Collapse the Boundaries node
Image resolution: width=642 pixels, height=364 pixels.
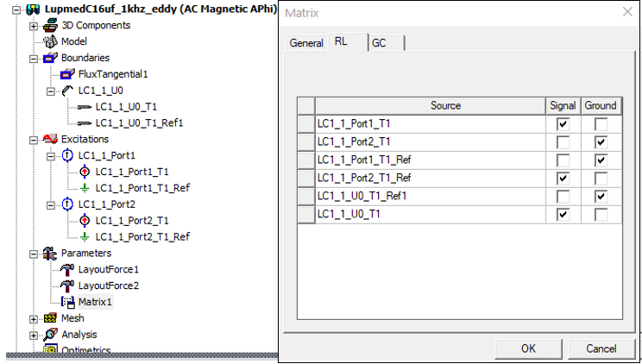click(x=34, y=59)
